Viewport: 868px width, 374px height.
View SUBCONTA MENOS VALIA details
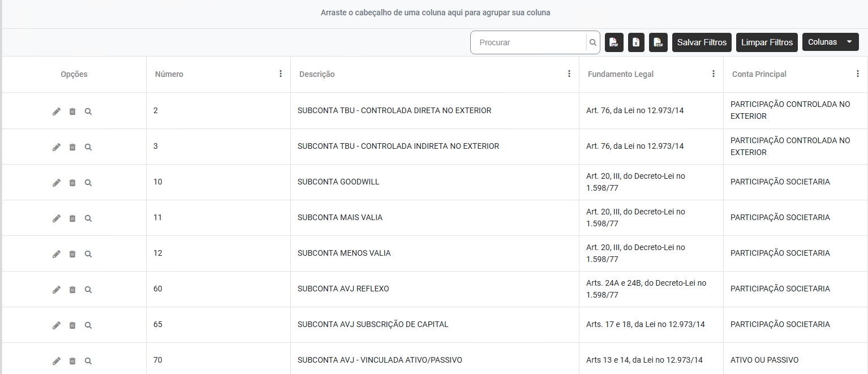[x=88, y=254]
